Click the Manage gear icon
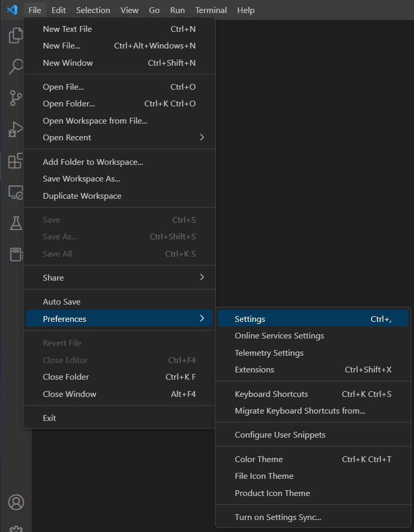 point(16,529)
